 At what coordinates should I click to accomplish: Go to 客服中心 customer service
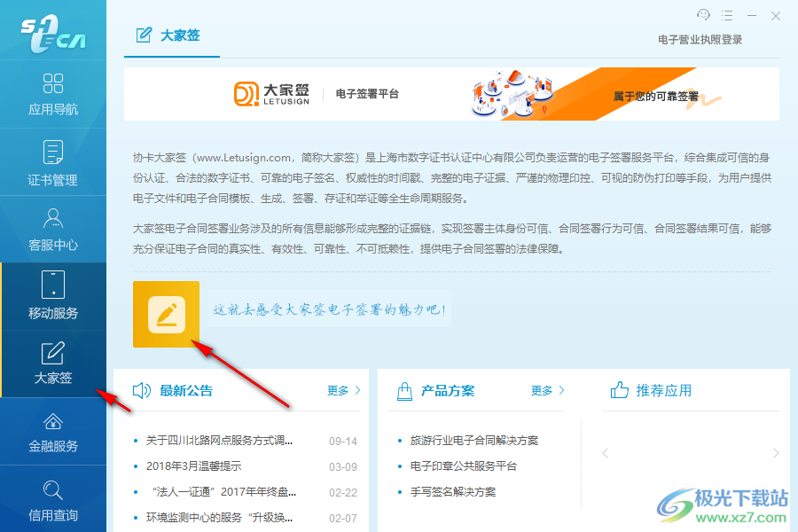[x=53, y=230]
